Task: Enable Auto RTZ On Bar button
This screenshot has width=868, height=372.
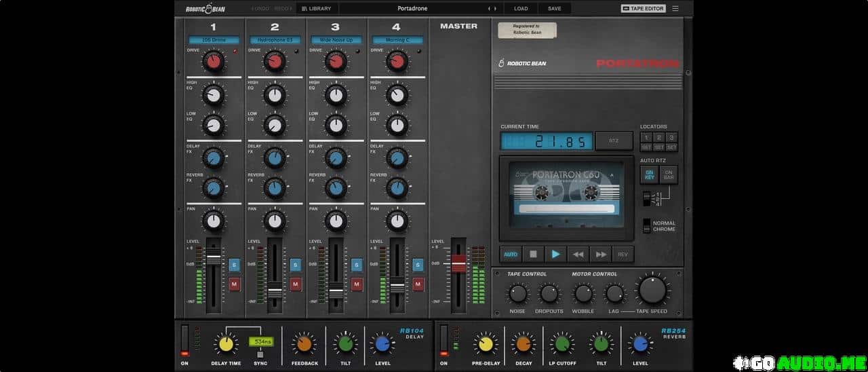Action: [668, 174]
